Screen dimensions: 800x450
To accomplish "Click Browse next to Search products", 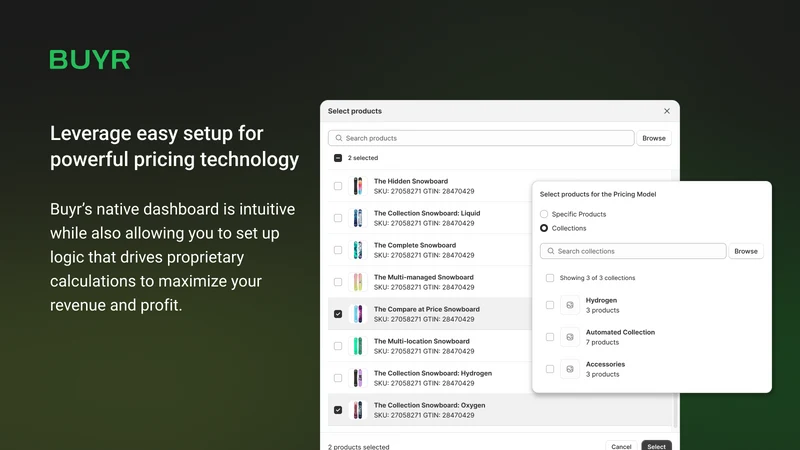I will tap(654, 138).
